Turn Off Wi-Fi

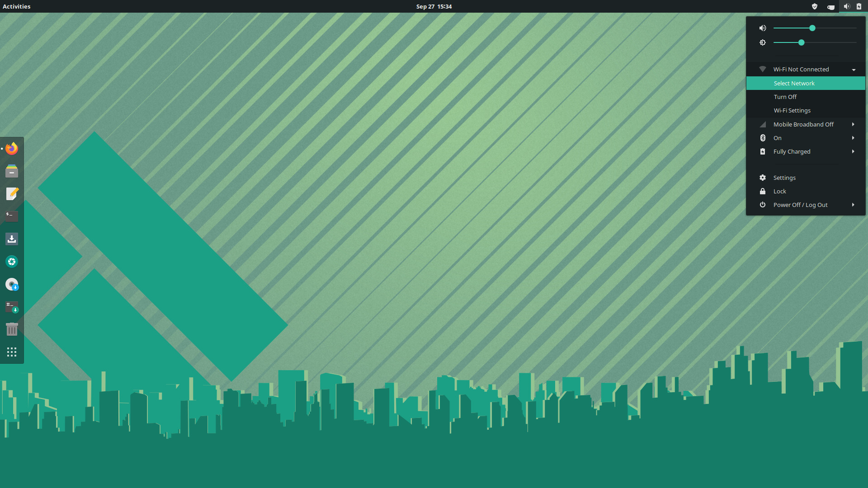[x=806, y=97]
